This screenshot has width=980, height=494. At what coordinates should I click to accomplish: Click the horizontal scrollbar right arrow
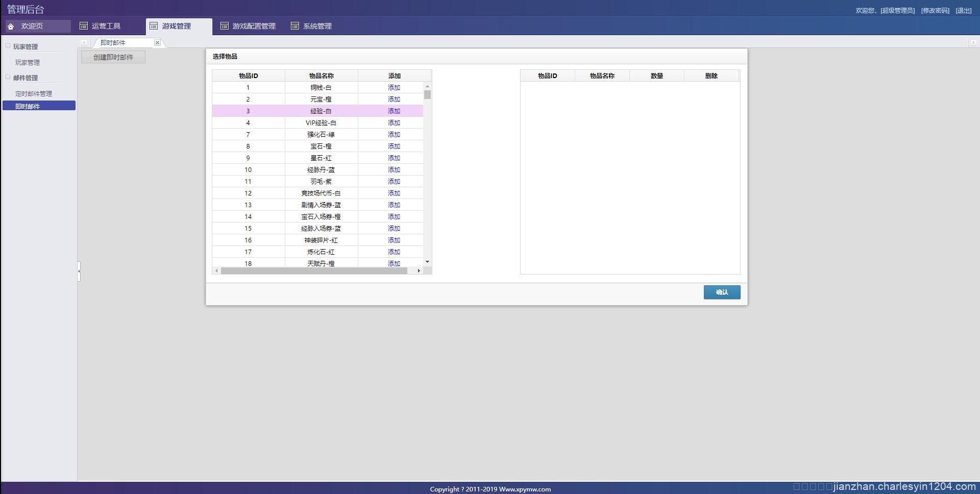coord(419,271)
